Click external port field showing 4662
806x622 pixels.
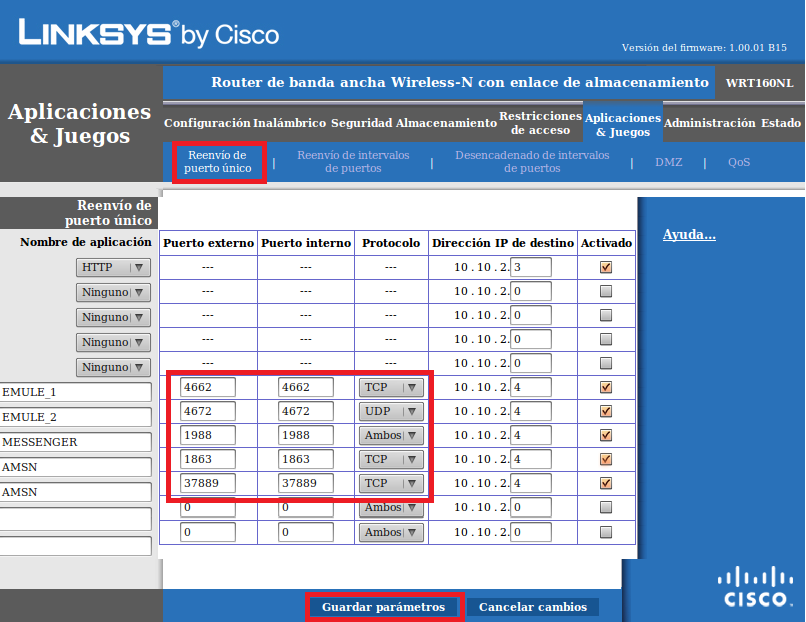point(208,387)
